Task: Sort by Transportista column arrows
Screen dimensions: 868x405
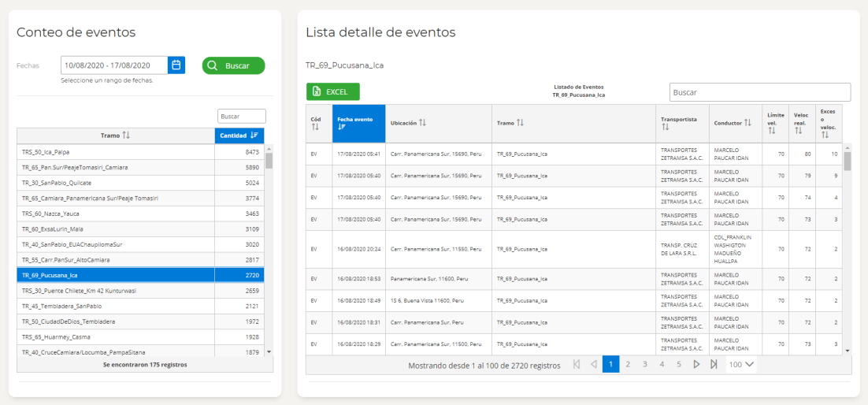Action: (666, 128)
